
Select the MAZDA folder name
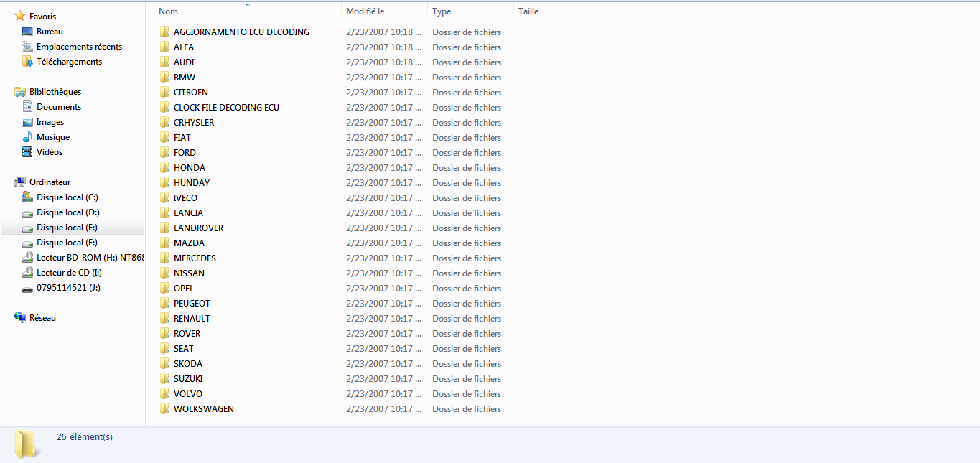point(189,243)
